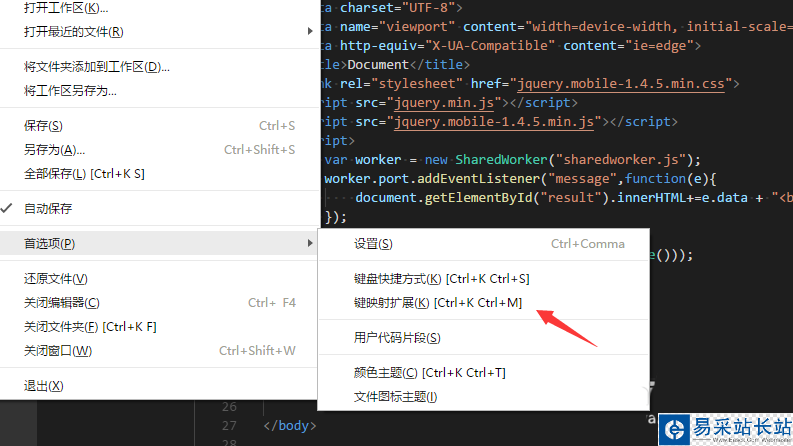This screenshot has width=793, height=446.
Task: Click the jquery.mobile-1.4.5.min.js path in code
Action: pyautogui.click(x=494, y=122)
